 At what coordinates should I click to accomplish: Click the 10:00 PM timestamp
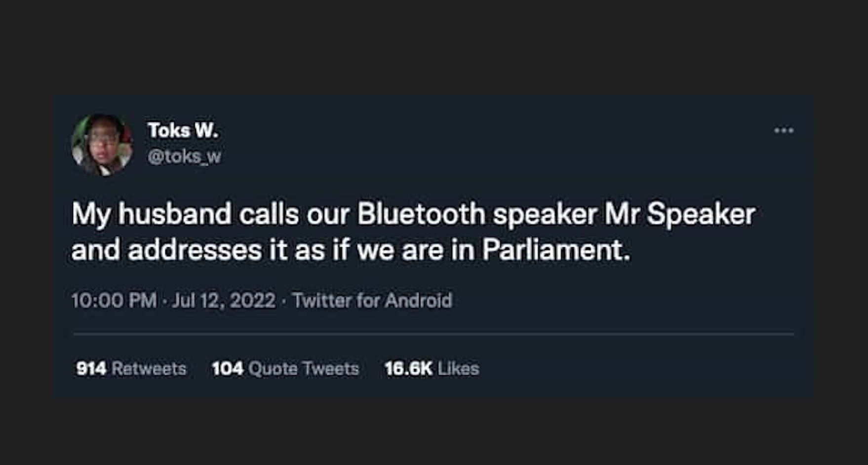114,301
